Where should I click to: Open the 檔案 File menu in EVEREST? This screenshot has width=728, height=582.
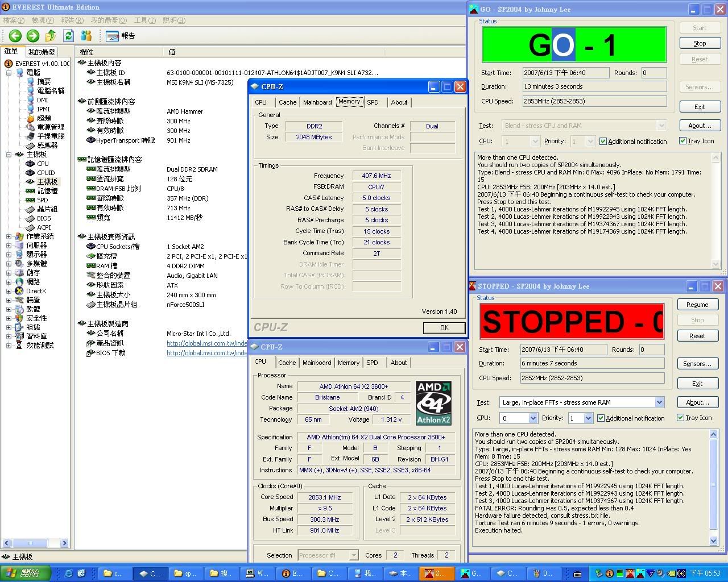[14, 20]
